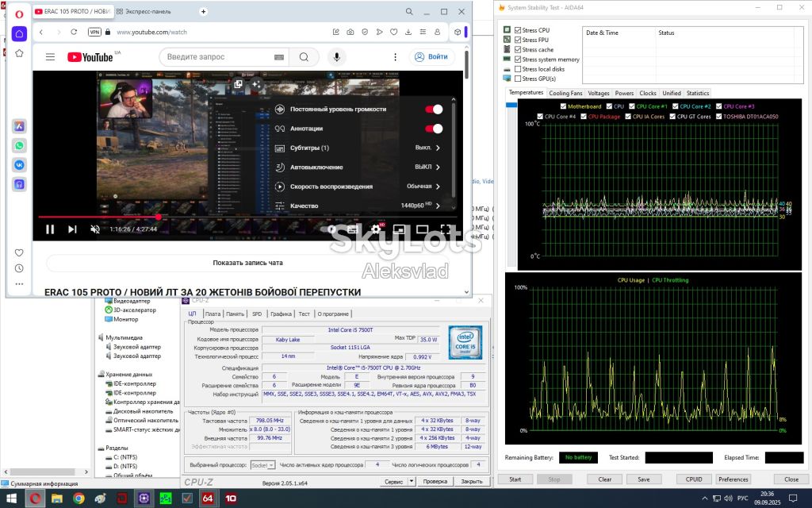
Task: Check the Stress local disks option
Action: tap(518, 69)
